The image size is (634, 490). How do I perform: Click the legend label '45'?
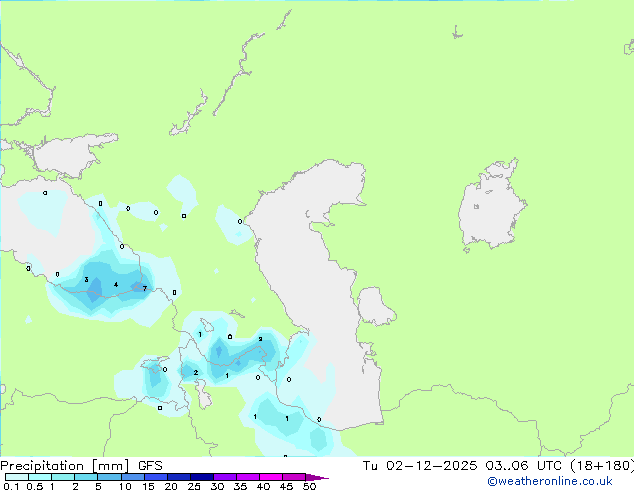286,486
